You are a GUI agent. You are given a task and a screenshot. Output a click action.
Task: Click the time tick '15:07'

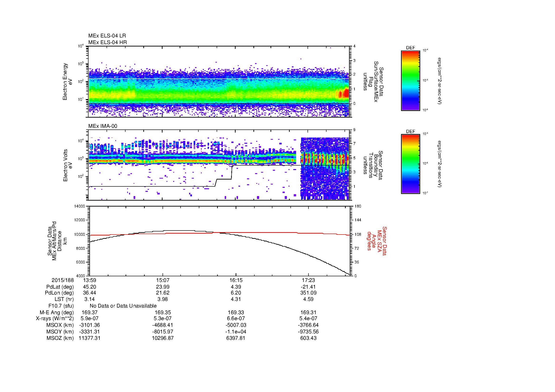click(x=163, y=280)
